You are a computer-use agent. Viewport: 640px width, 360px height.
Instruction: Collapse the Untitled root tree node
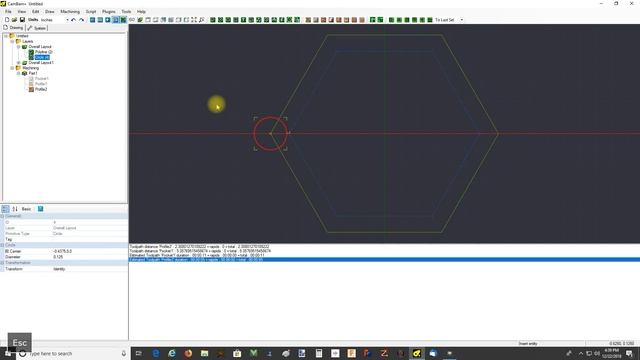click(6, 36)
